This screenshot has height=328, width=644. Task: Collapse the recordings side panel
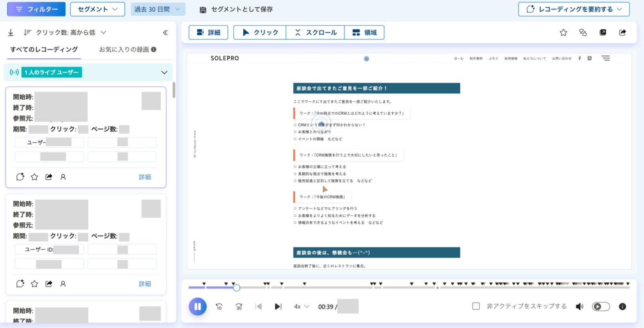[x=165, y=33]
